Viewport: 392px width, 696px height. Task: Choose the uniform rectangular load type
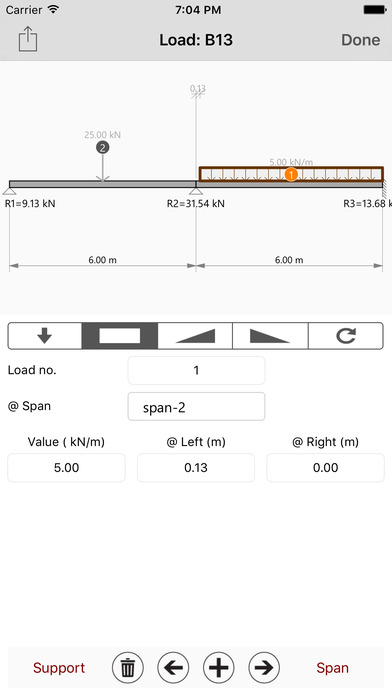click(120, 336)
